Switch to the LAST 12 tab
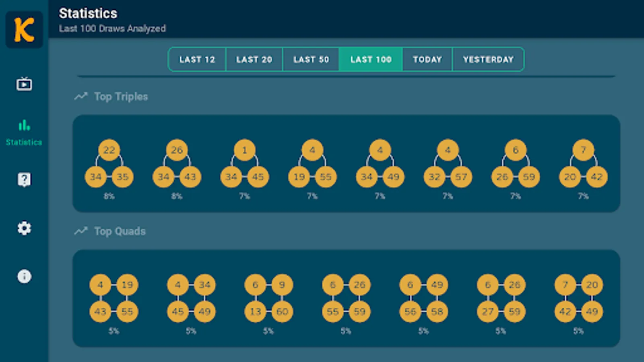 pyautogui.click(x=197, y=60)
